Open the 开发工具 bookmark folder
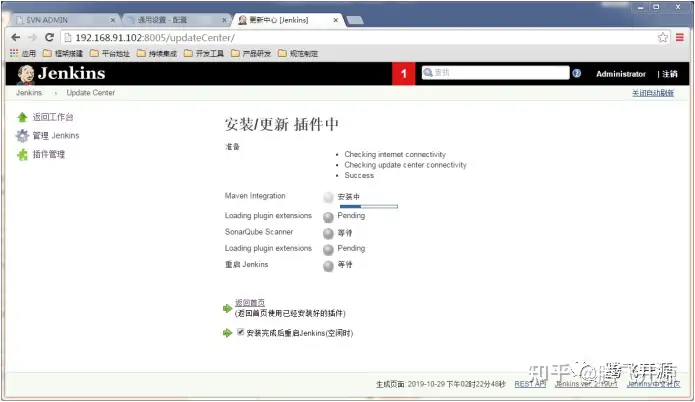Image resolution: width=695 pixels, height=402 pixels. coord(203,53)
